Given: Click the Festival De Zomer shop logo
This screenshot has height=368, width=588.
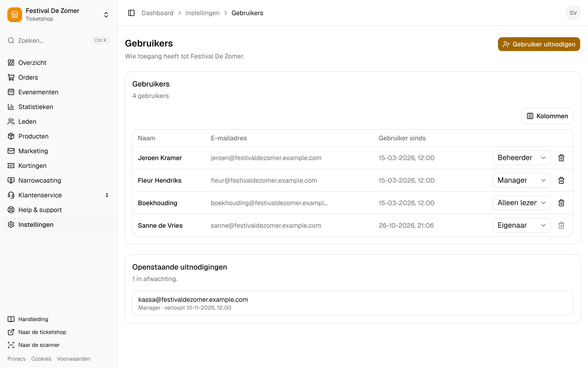Looking at the screenshot, I should click(x=14, y=14).
